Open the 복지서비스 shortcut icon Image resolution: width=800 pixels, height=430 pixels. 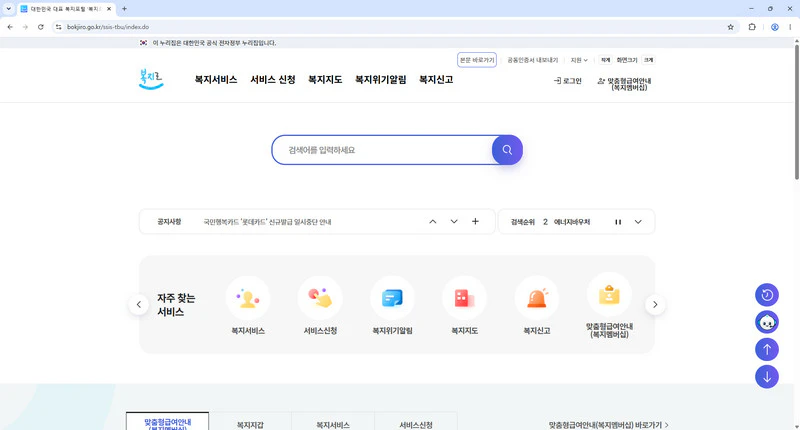[248, 298]
